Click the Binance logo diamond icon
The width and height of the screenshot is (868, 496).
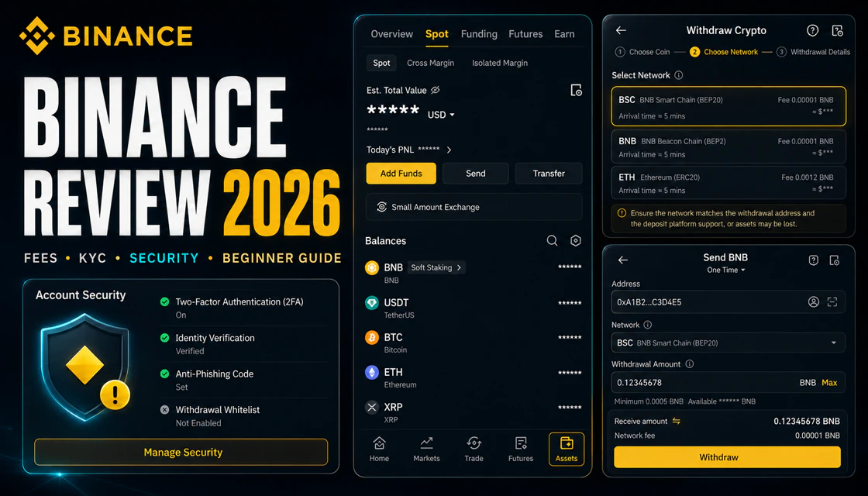coord(37,36)
